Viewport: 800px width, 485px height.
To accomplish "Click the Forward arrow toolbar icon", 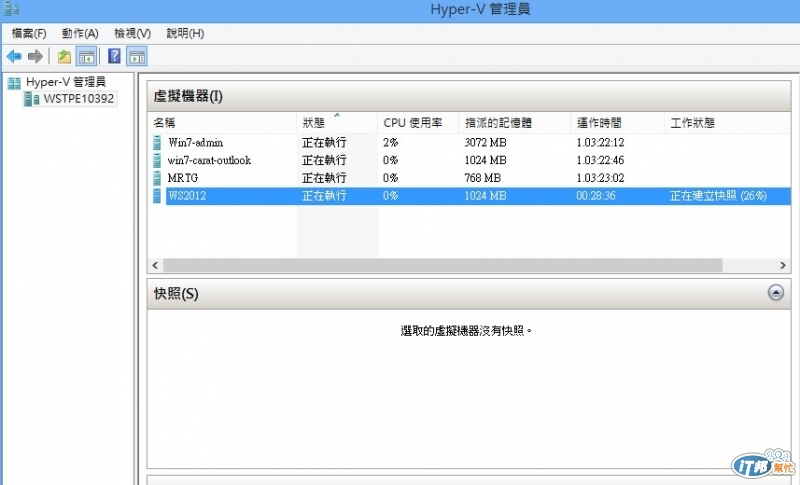I will click(35, 56).
